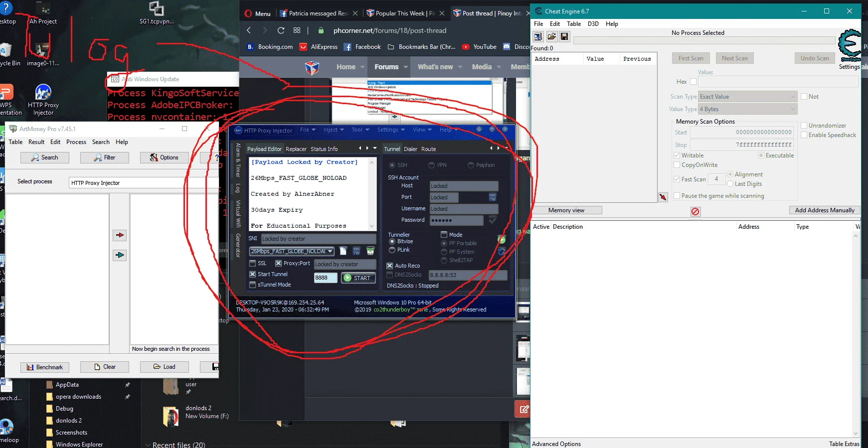The width and height of the screenshot is (868, 448).
Task: Click the teal arrow button in ArtMoney
Action: point(120,255)
